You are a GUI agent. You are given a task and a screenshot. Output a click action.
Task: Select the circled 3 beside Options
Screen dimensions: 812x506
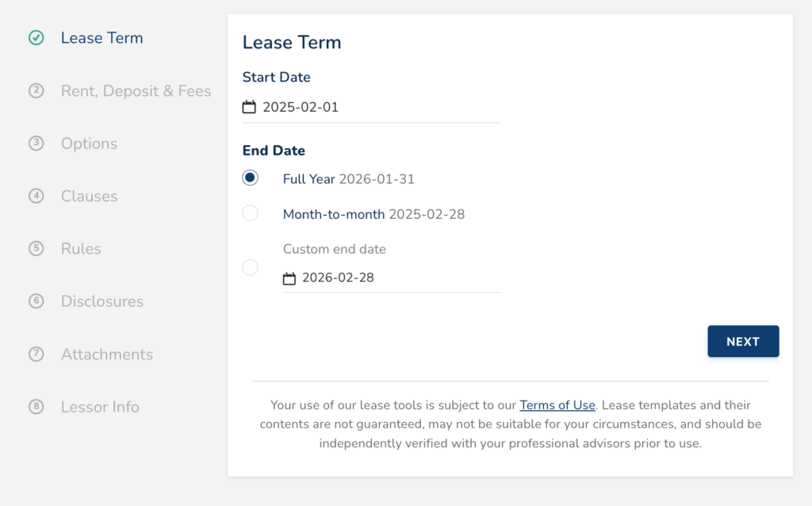click(36, 144)
